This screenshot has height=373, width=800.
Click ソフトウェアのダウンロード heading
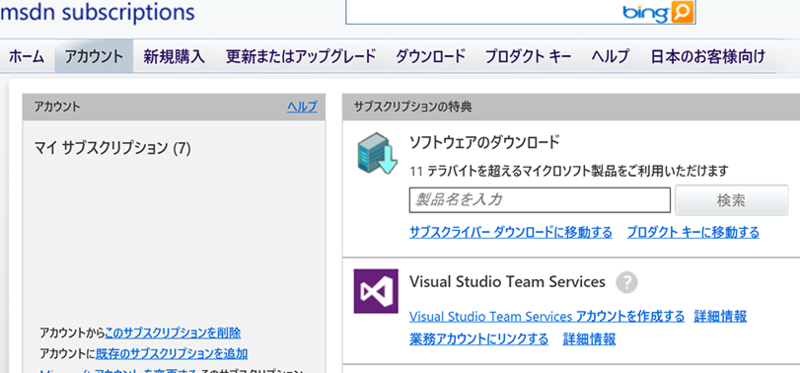[x=485, y=142]
